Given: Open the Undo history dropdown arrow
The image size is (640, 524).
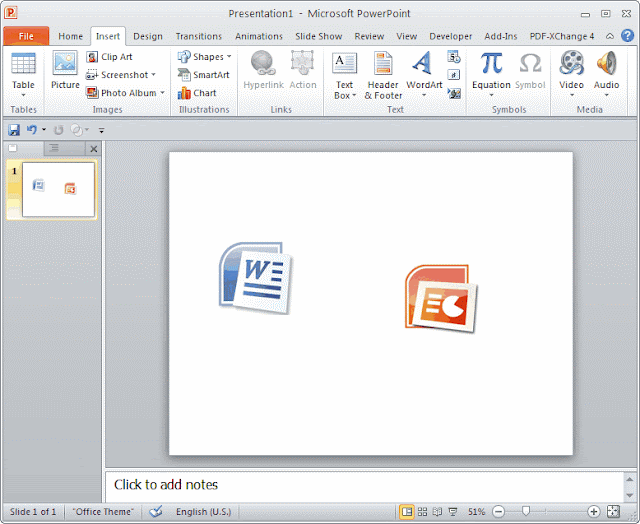Looking at the screenshot, I should click(x=44, y=130).
